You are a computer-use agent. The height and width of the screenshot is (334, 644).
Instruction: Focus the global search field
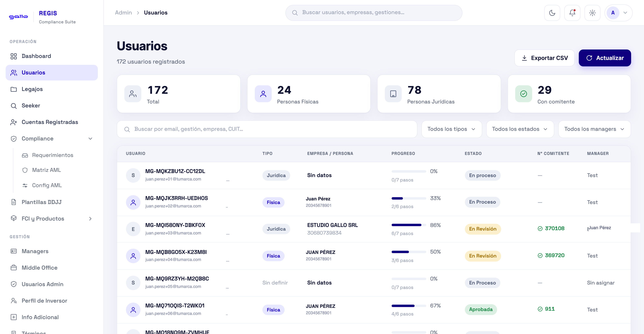pos(374,13)
